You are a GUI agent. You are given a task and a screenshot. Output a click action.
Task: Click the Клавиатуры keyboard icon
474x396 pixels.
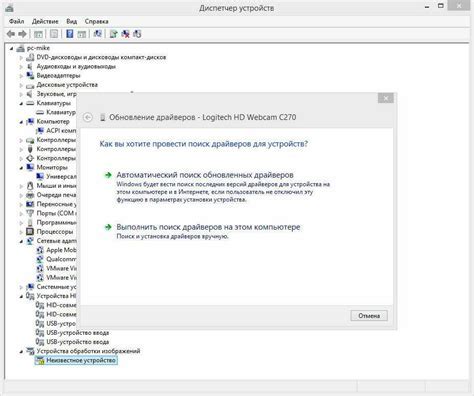(30, 103)
